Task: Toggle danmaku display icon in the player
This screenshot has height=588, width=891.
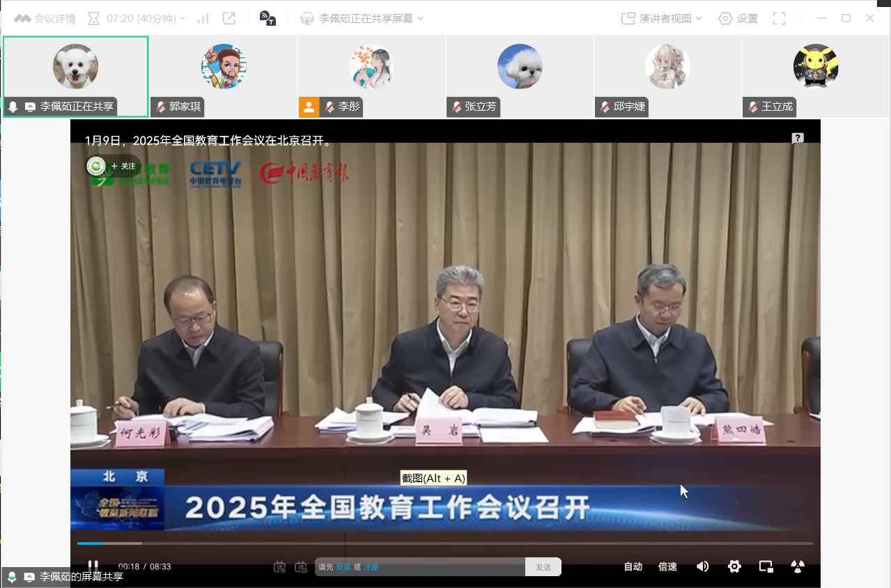Action: click(279, 567)
